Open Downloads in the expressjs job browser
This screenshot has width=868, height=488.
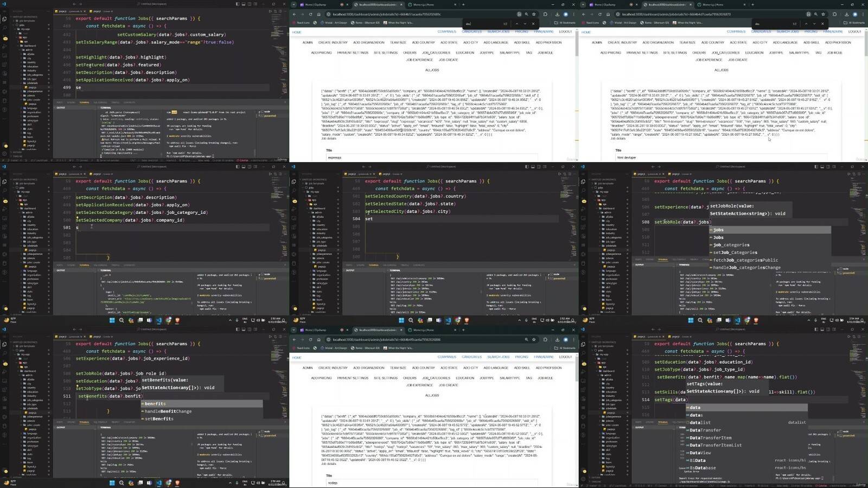[557, 14]
